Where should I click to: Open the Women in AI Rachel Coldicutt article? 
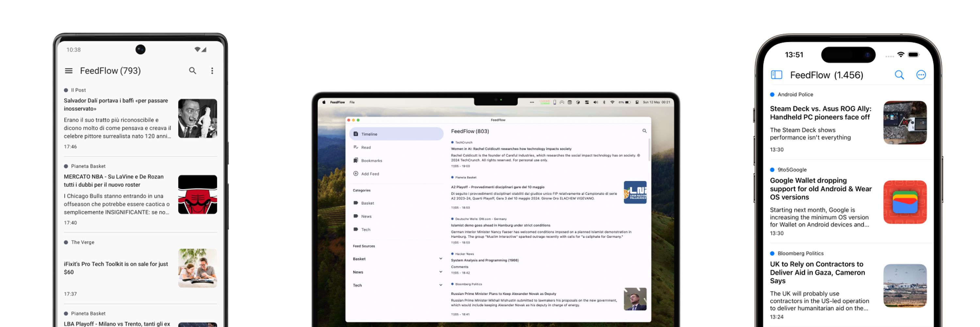point(548,154)
